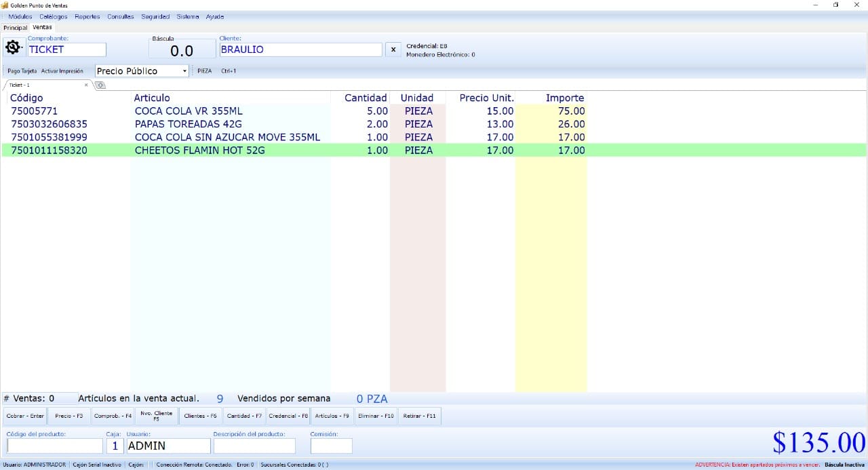
Task: Open the Seguridad menu
Action: point(155,16)
